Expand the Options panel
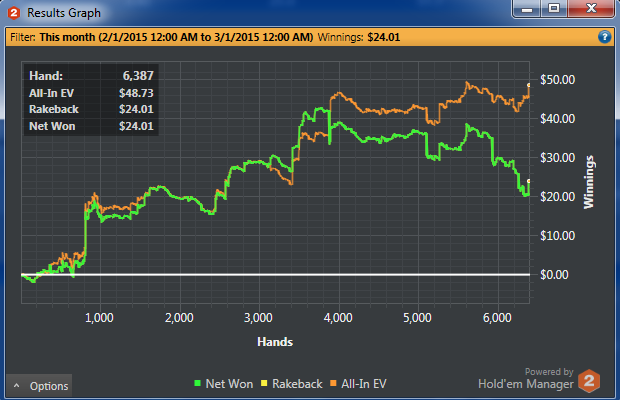The width and height of the screenshot is (620, 400). tap(39, 386)
